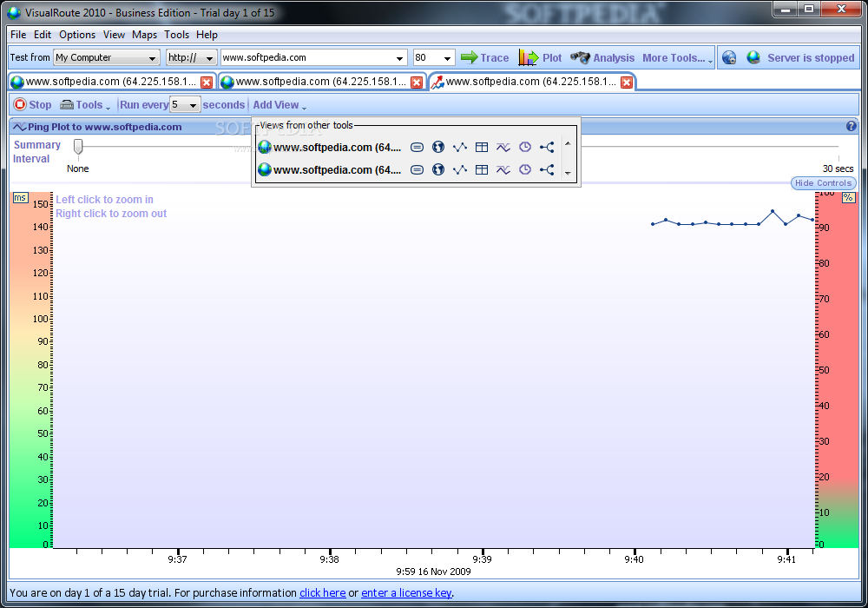Click the table view icon in second Views row
868x608 pixels.
(x=482, y=170)
